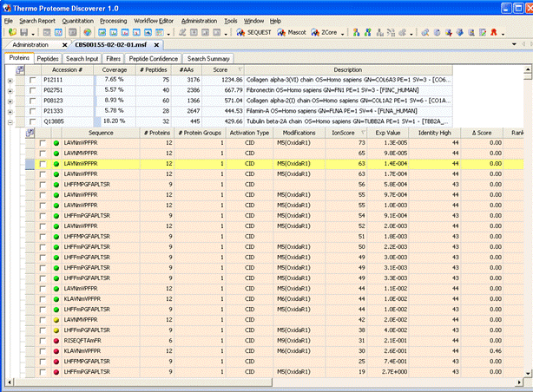Click yellow confidence dot of LAVNMVPFPR score 42
The height and width of the screenshot is (392, 533).
pos(56,320)
